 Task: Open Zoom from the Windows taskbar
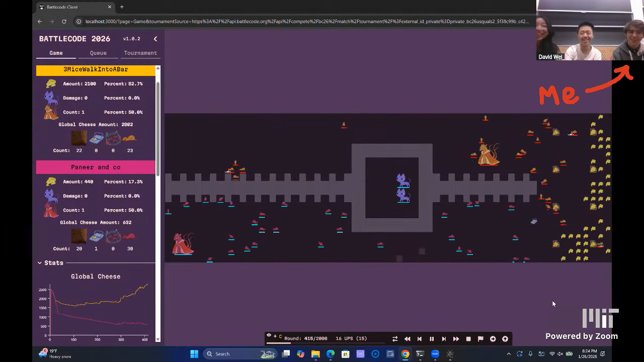tap(435, 354)
